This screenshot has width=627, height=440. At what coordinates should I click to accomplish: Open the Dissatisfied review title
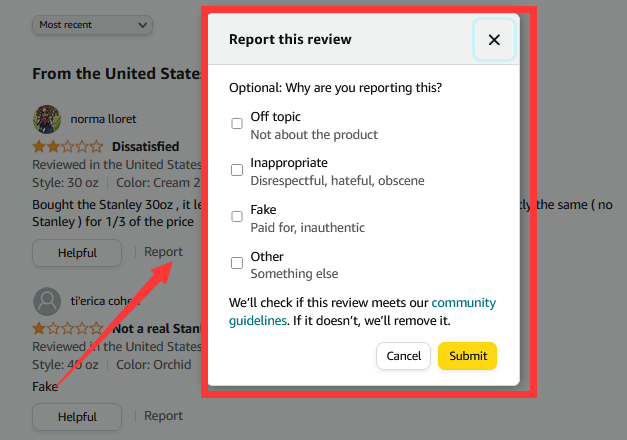(145, 146)
